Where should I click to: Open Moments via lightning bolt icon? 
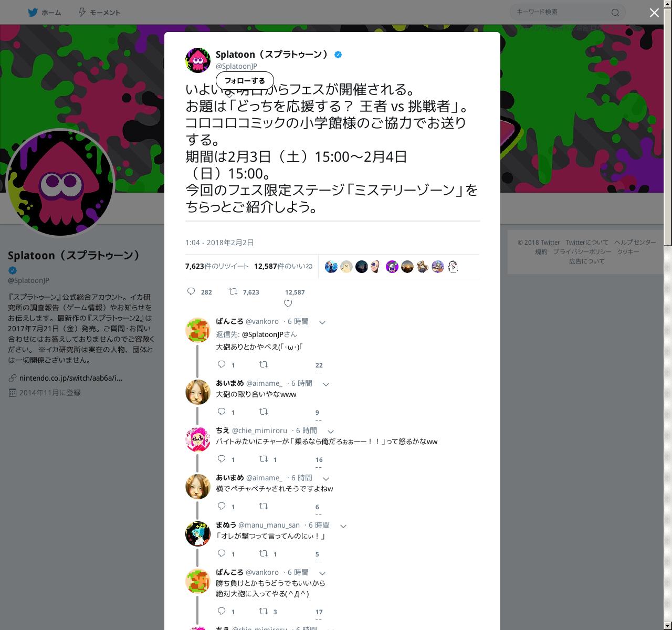coord(82,12)
